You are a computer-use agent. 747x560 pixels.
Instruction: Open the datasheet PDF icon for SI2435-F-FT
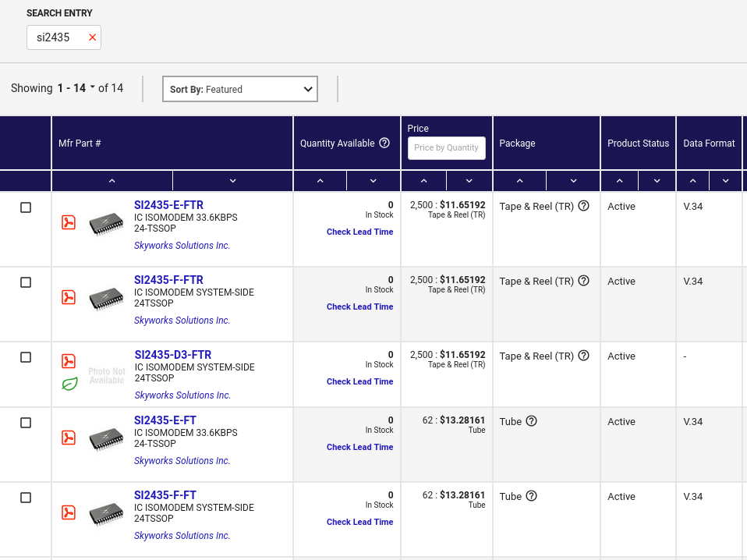tap(69, 512)
